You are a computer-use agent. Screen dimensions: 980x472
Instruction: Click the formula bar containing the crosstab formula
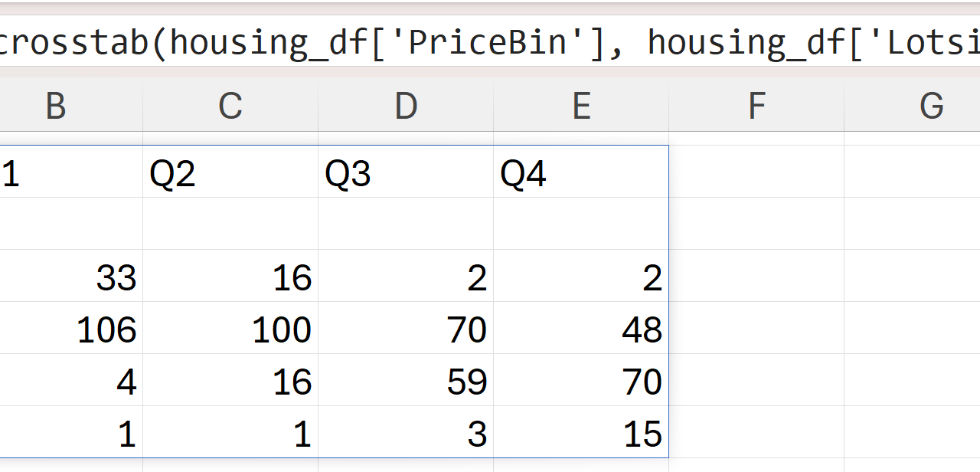(x=490, y=44)
